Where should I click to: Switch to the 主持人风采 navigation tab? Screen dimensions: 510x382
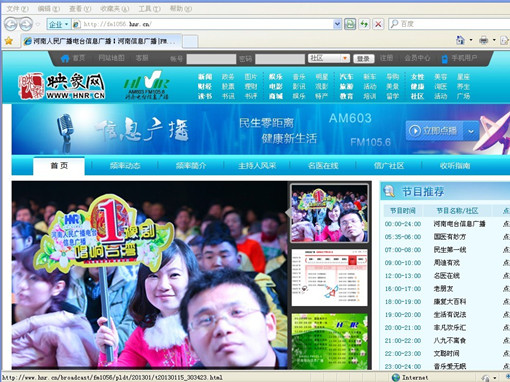(x=257, y=166)
